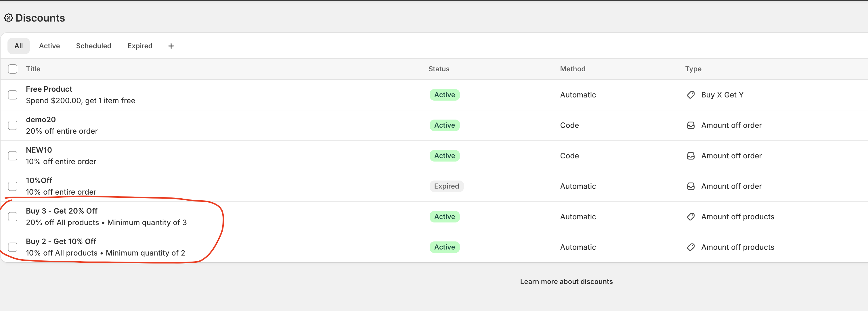Add a new view with plus icon
Screen dimensions: 868x311
click(171, 46)
